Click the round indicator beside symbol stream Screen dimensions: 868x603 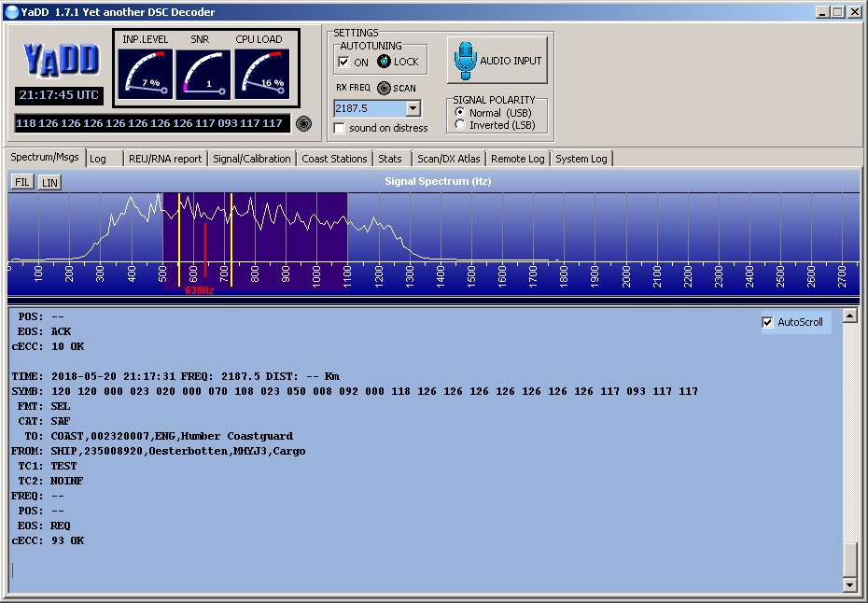pyautogui.click(x=304, y=123)
